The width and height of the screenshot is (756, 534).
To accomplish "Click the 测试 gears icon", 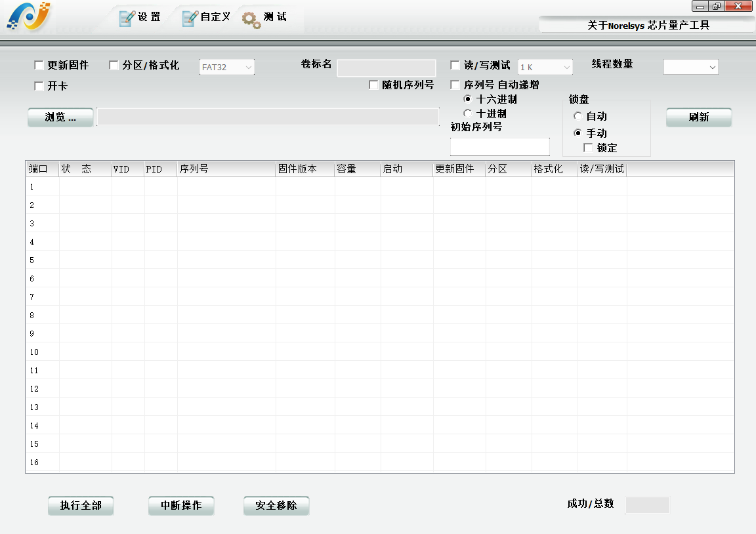I will (251, 20).
